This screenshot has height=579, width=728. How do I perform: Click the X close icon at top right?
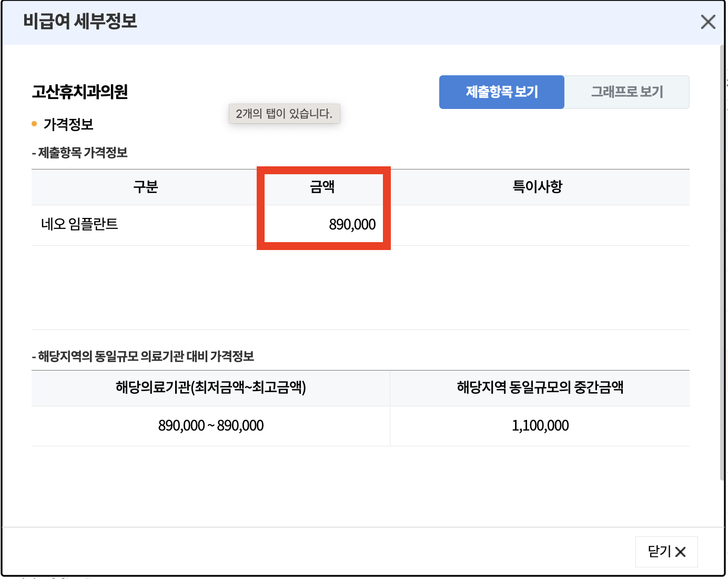[x=708, y=22]
